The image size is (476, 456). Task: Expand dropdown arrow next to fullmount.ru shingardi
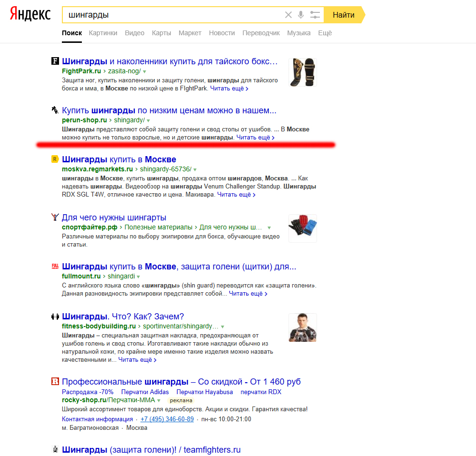click(x=138, y=277)
